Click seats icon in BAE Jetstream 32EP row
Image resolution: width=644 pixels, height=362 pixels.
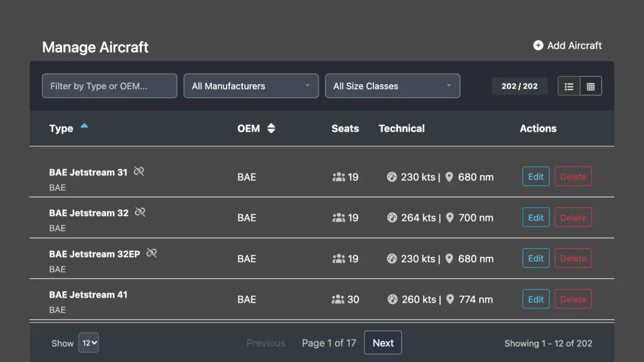pos(339,259)
